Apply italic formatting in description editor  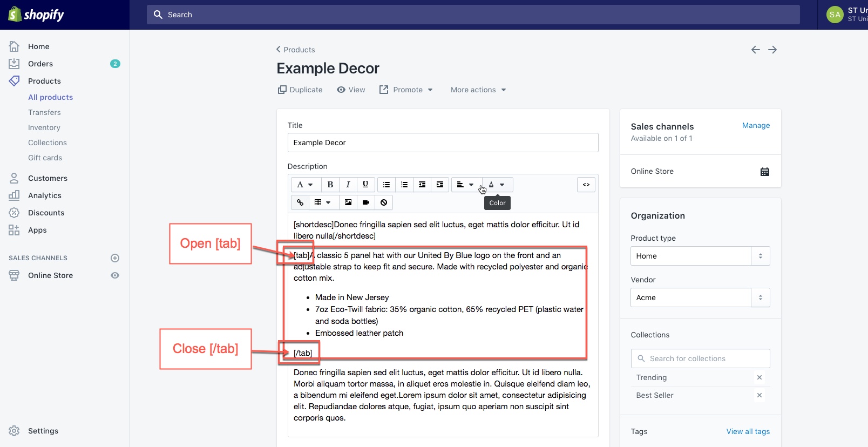click(x=348, y=185)
